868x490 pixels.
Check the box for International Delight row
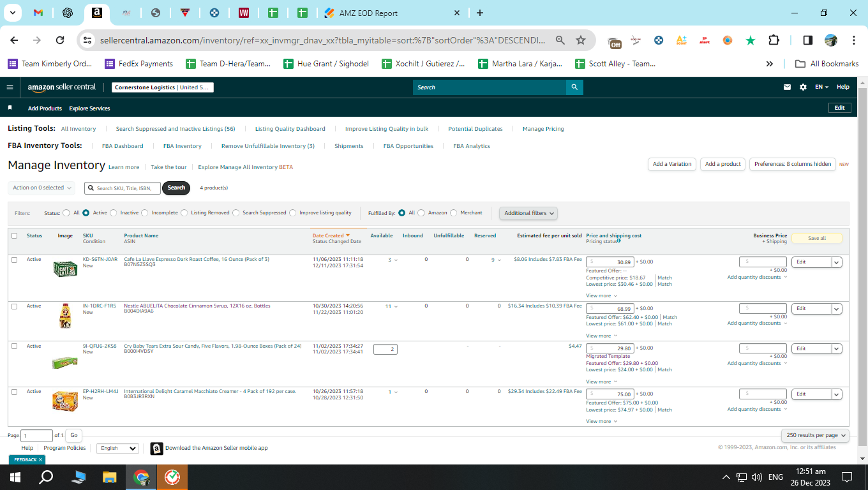[15, 392]
